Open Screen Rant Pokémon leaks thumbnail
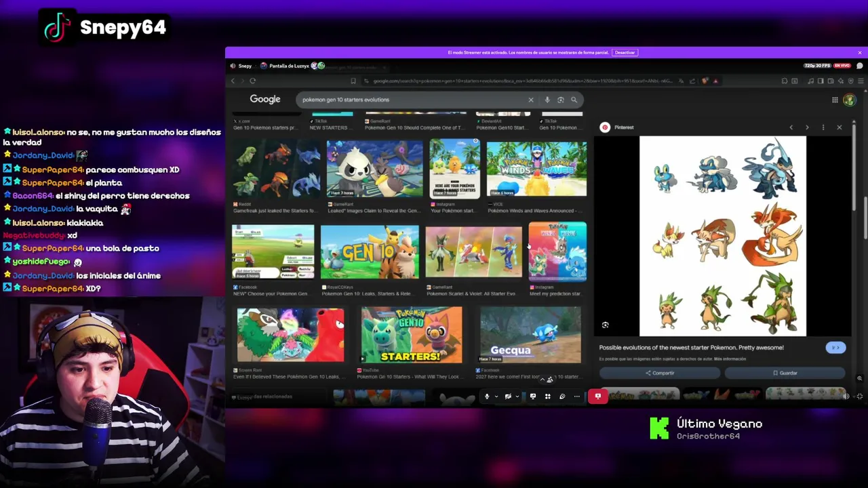 [290, 335]
